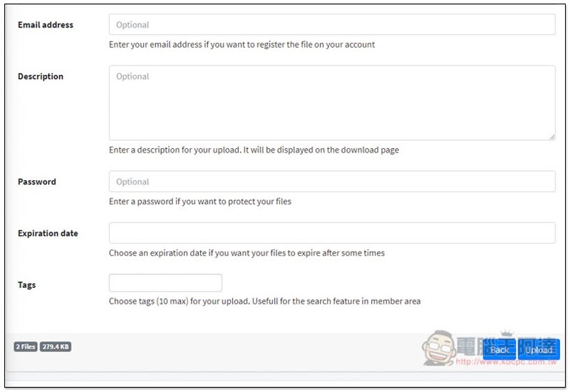Click the email registration hint text
The height and width of the screenshot is (392, 570).
coord(242,44)
